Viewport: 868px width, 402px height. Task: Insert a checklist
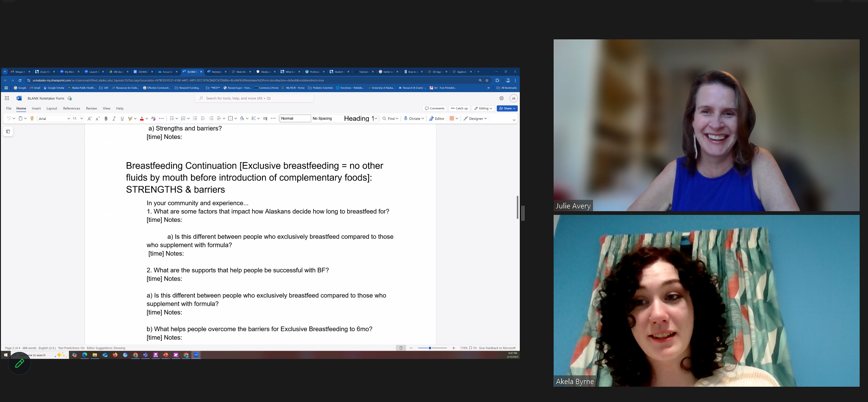195,119
